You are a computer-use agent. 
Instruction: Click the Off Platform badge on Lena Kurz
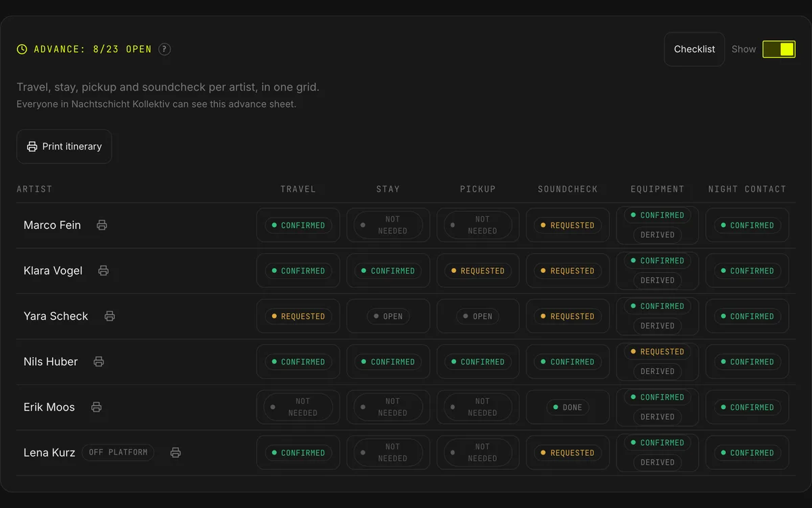tap(118, 452)
